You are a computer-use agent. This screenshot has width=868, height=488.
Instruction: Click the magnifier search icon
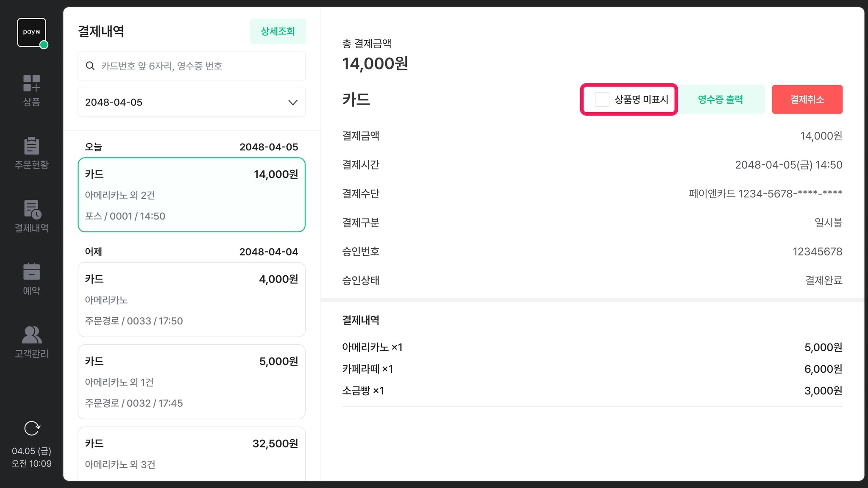click(x=90, y=66)
